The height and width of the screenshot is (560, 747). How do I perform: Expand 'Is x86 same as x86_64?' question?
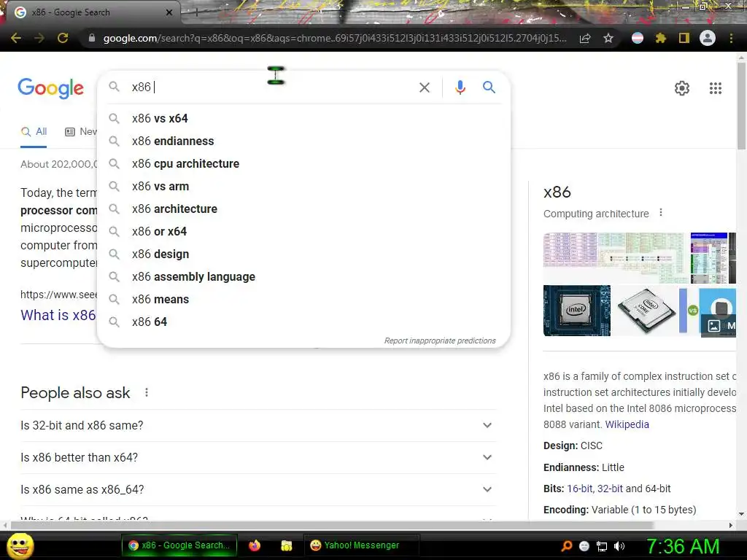click(258, 489)
